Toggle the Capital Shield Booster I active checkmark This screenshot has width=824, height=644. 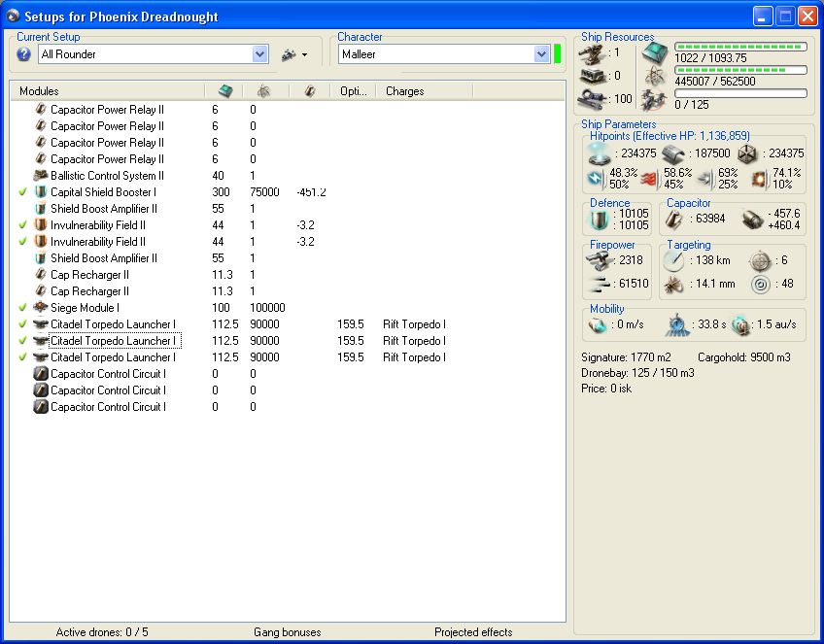coord(22,192)
